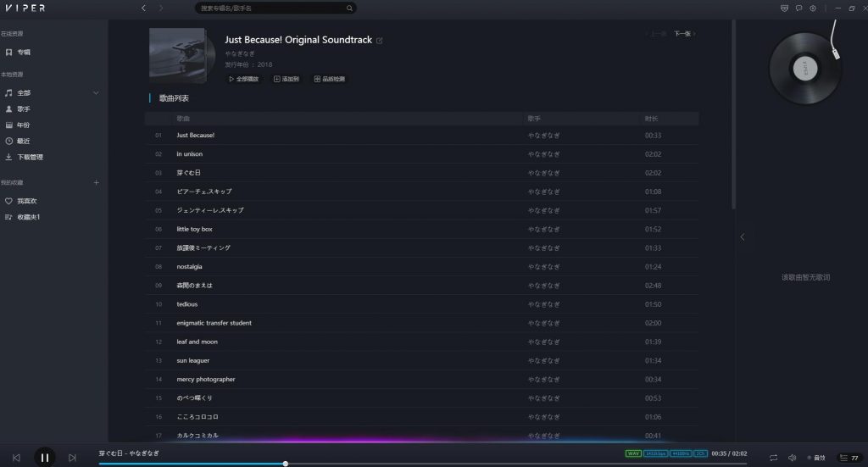
Task: Click the spinning vinyl record graphic
Action: [x=805, y=69]
